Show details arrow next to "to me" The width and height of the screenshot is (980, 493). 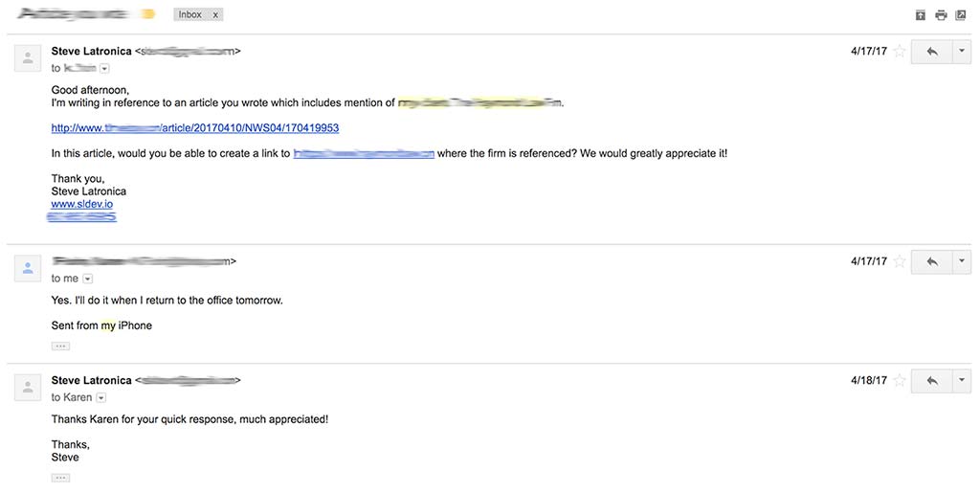click(x=87, y=279)
